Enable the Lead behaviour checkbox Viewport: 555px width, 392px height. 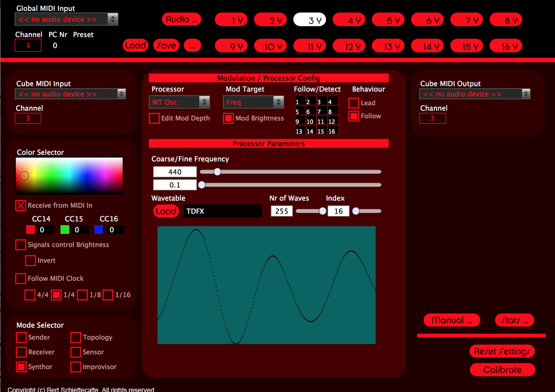353,103
